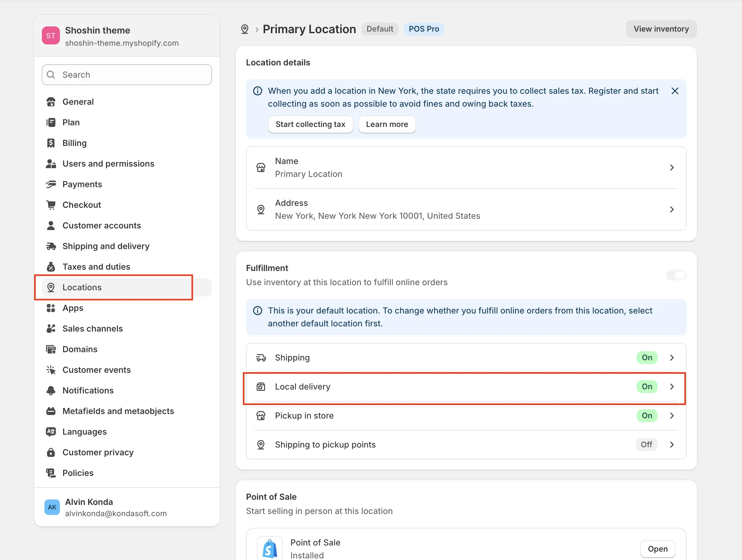Click the pickup points Off status badge
The image size is (742, 560).
click(x=646, y=444)
